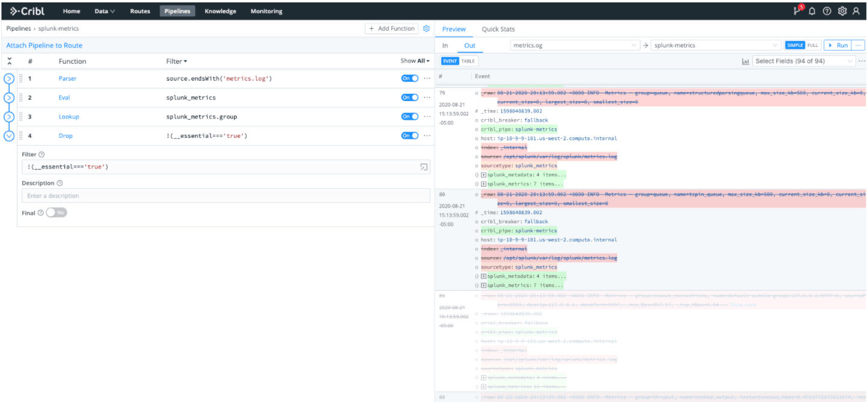Switch to the Quick Stats tab

(498, 29)
